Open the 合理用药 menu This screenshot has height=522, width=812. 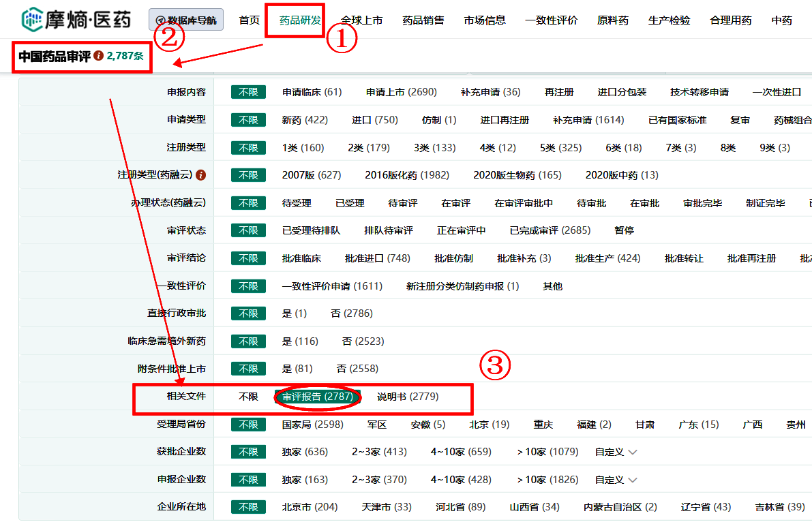coord(731,20)
